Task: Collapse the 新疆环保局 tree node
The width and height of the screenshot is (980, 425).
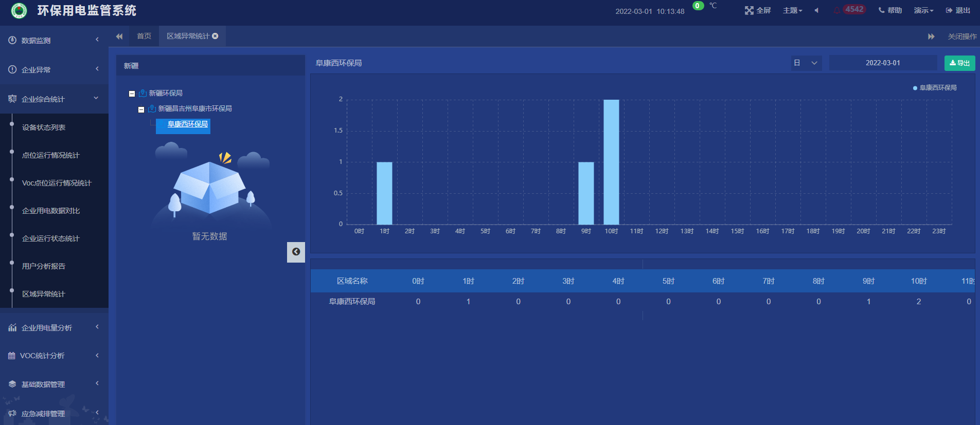Action: (132, 94)
